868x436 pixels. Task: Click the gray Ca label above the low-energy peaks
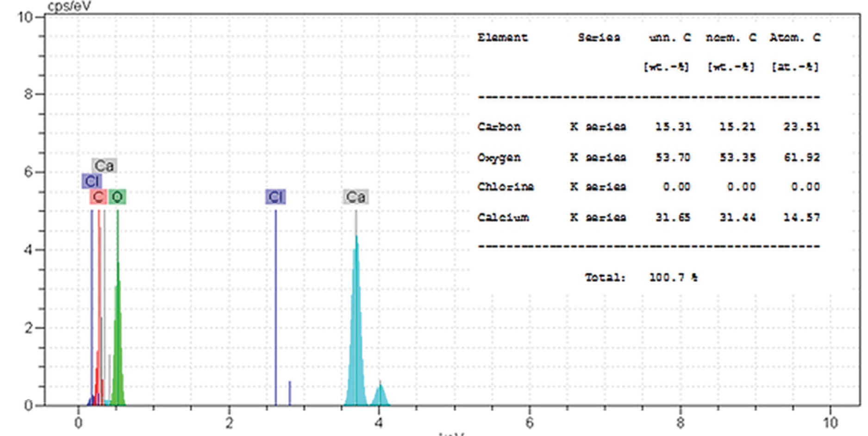coord(104,166)
